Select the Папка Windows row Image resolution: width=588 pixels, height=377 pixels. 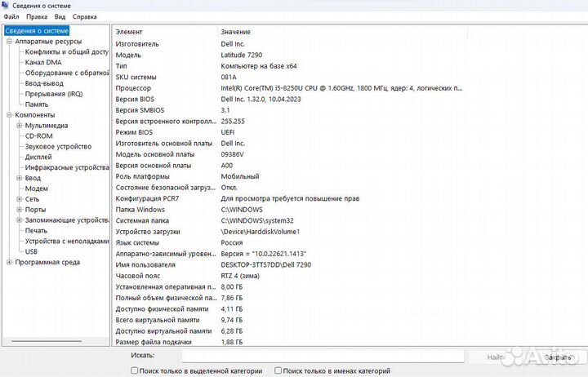click(x=289, y=210)
